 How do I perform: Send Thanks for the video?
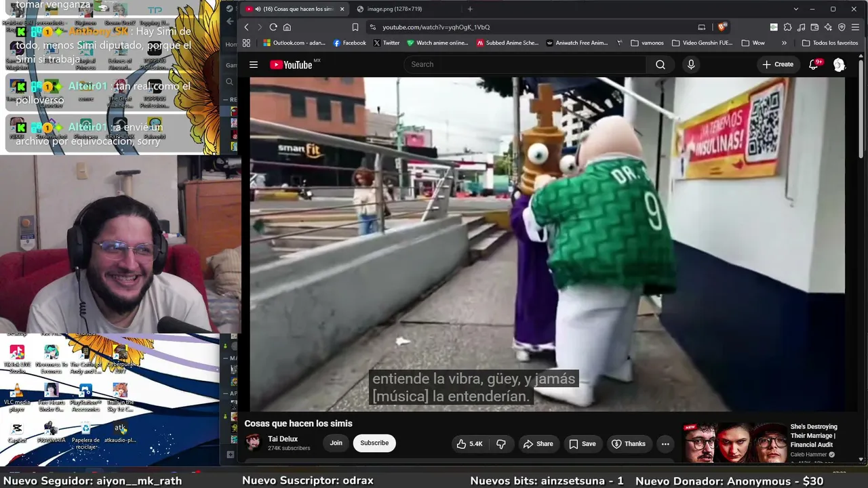629,444
